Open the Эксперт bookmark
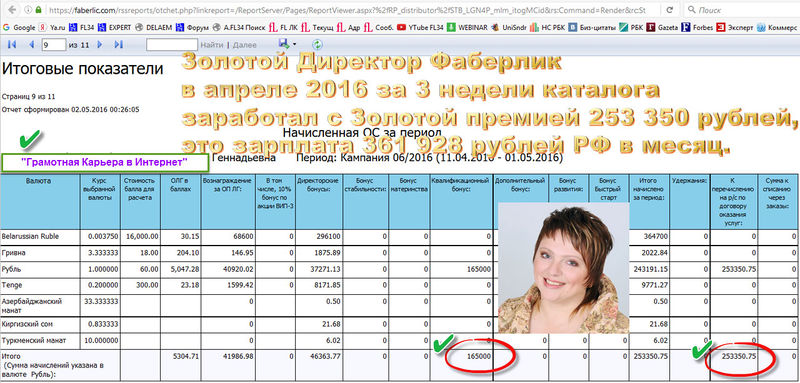This screenshot has width=800, height=383. point(735,27)
